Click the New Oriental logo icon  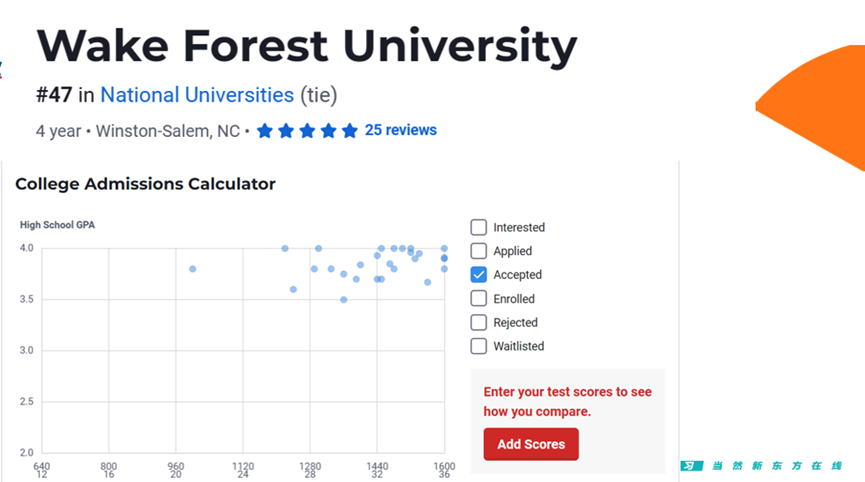point(691,466)
